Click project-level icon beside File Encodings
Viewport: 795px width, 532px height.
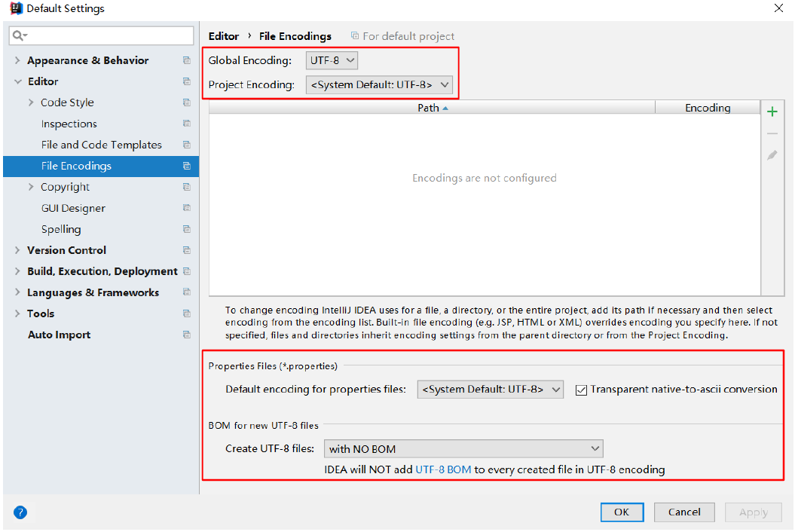[187, 166]
